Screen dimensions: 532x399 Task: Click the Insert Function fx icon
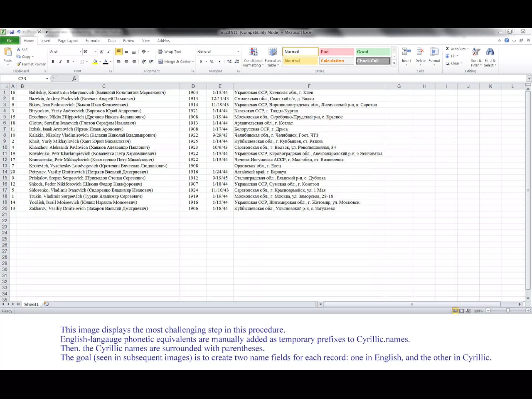74,78
